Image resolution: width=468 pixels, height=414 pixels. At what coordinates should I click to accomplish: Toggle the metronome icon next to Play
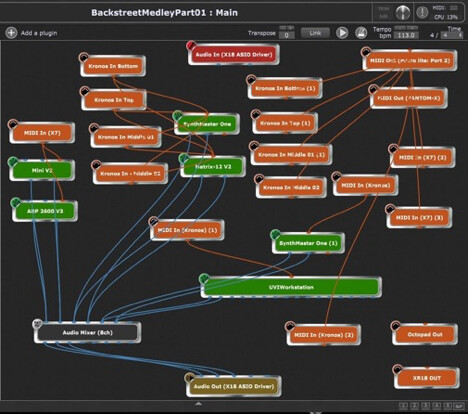(361, 33)
